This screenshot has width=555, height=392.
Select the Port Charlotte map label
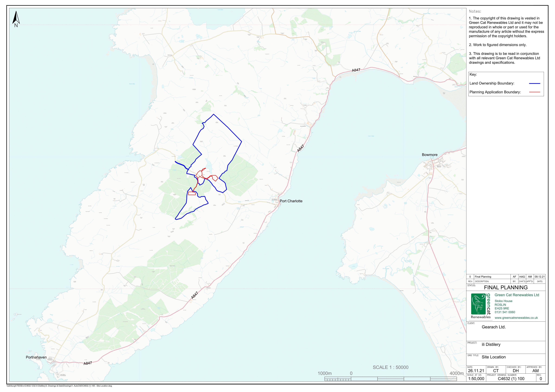click(x=291, y=201)
